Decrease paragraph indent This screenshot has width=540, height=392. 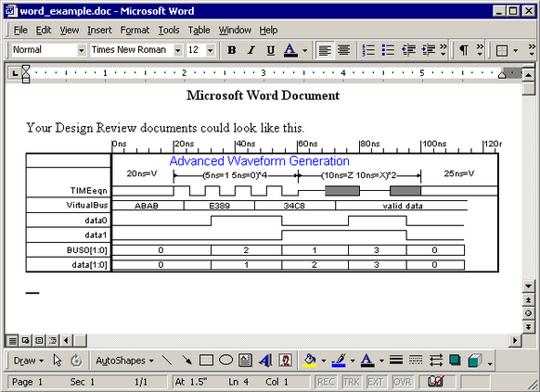[408, 50]
